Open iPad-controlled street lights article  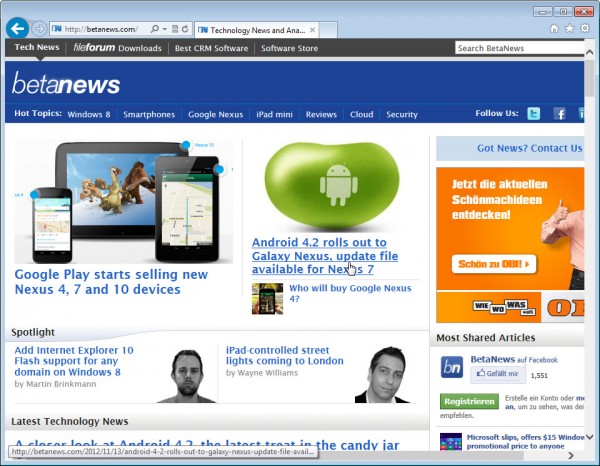coord(285,355)
